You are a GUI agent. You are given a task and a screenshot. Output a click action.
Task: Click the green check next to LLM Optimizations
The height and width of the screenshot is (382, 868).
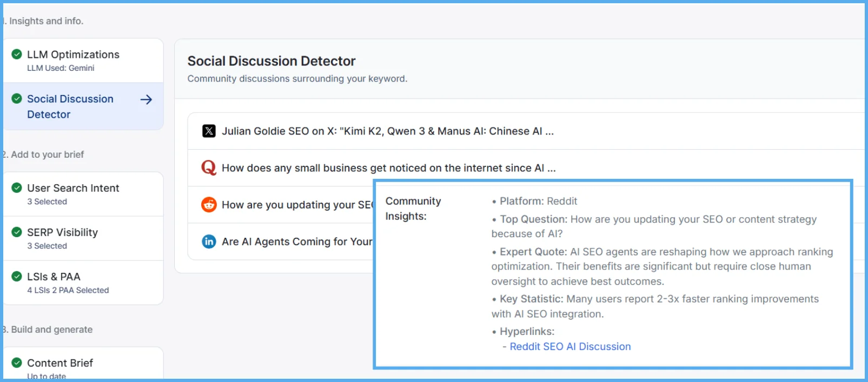[x=17, y=54]
